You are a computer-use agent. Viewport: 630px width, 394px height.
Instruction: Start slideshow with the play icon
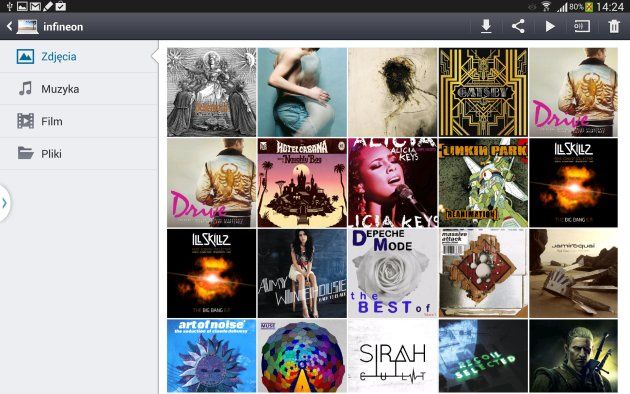point(550,27)
